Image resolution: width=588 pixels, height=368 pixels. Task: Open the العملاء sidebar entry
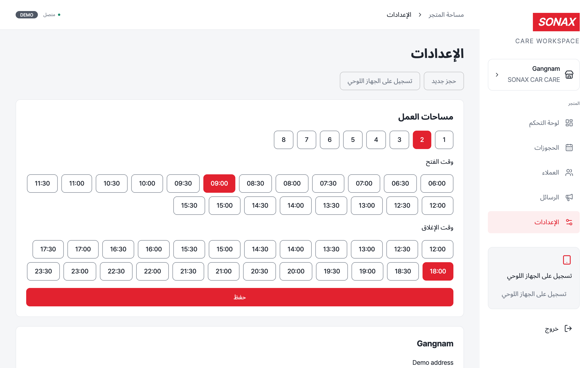point(534,172)
